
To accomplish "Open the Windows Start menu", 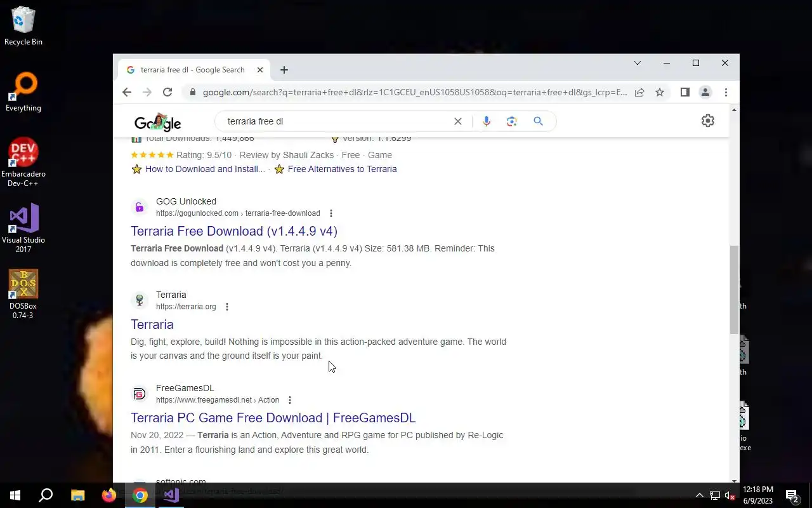I will click(15, 495).
